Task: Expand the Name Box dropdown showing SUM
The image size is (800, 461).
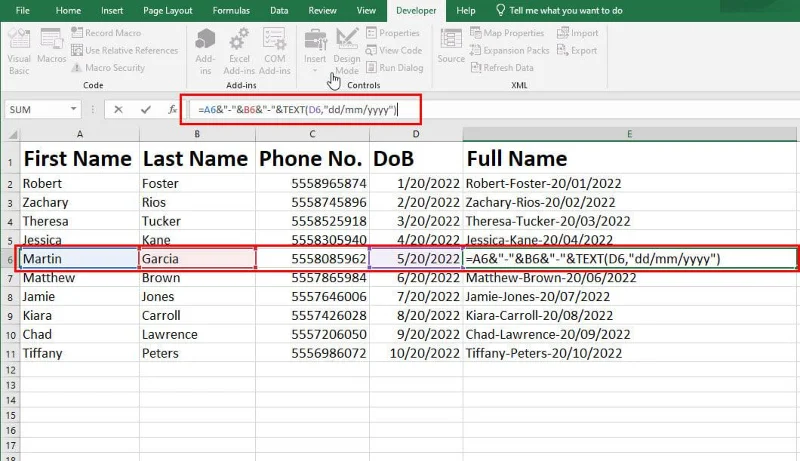Action: pyautogui.click(x=74, y=109)
